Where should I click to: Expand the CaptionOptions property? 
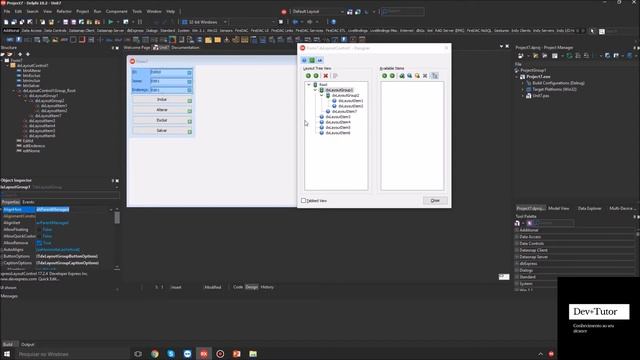[x=2, y=263]
